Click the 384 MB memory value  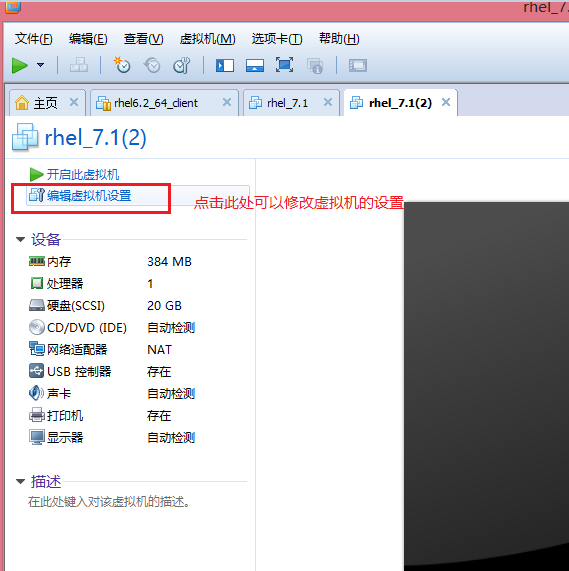pos(169,261)
